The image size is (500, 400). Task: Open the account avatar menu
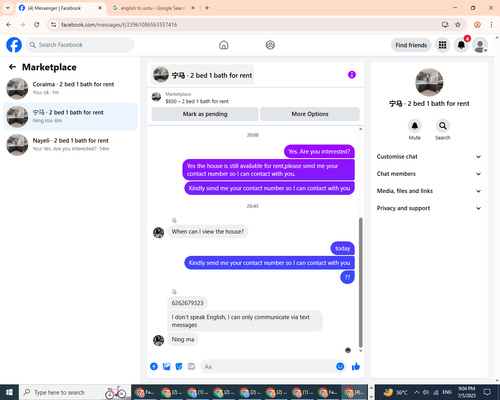pos(480,45)
